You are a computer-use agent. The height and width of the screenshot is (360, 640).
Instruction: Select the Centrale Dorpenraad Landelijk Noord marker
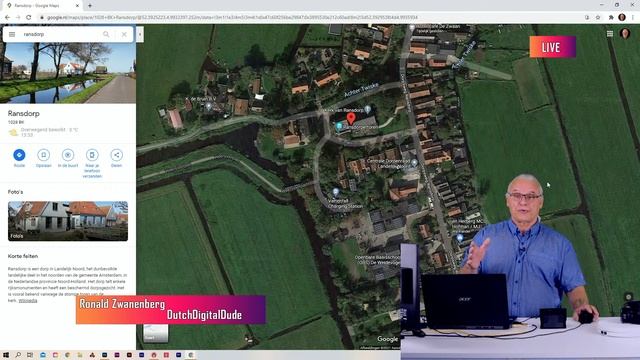[x=414, y=162]
